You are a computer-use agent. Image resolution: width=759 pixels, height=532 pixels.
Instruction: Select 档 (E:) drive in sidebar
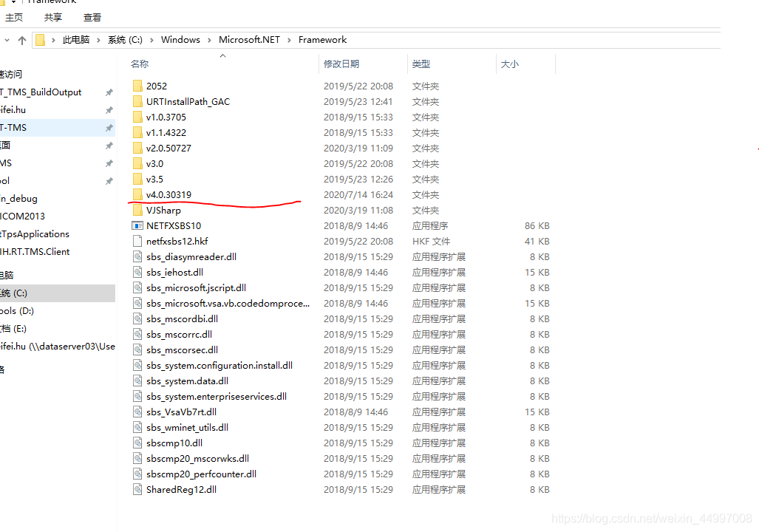pos(13,329)
